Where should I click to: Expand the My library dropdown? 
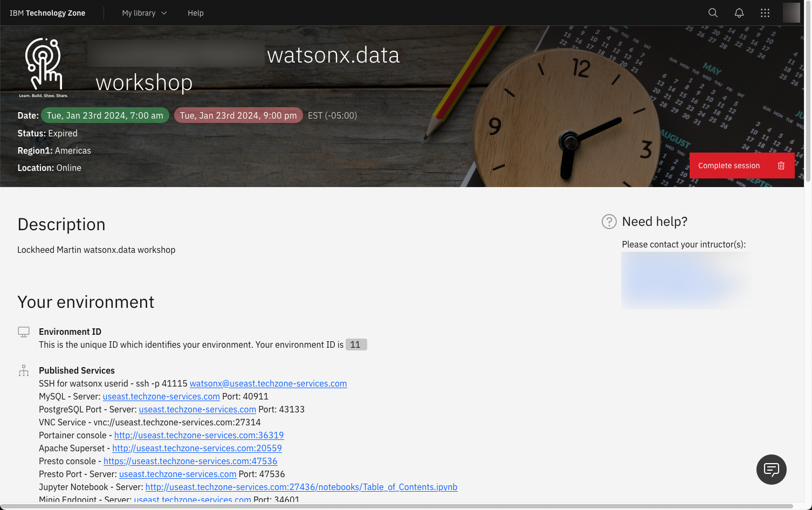pos(144,13)
